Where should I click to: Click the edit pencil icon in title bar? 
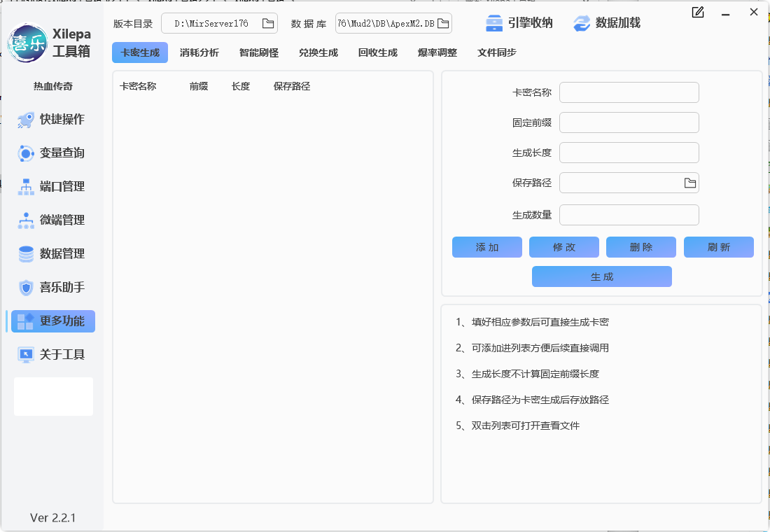tap(697, 13)
